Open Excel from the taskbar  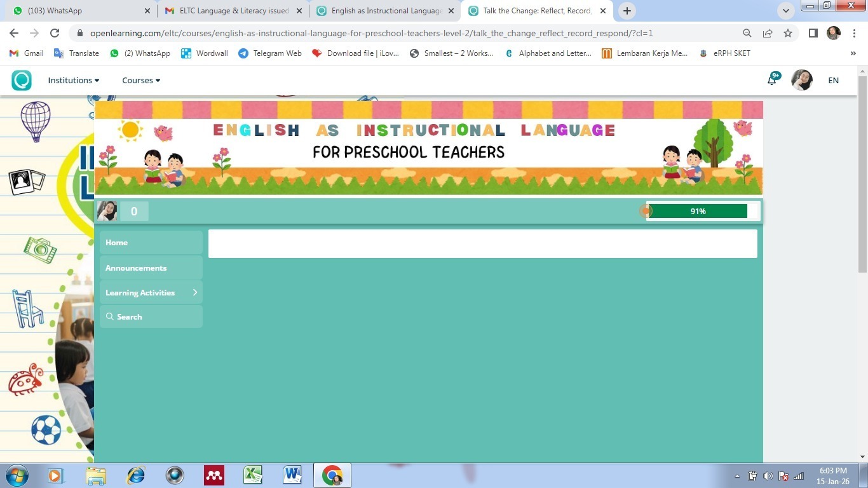[x=253, y=475]
